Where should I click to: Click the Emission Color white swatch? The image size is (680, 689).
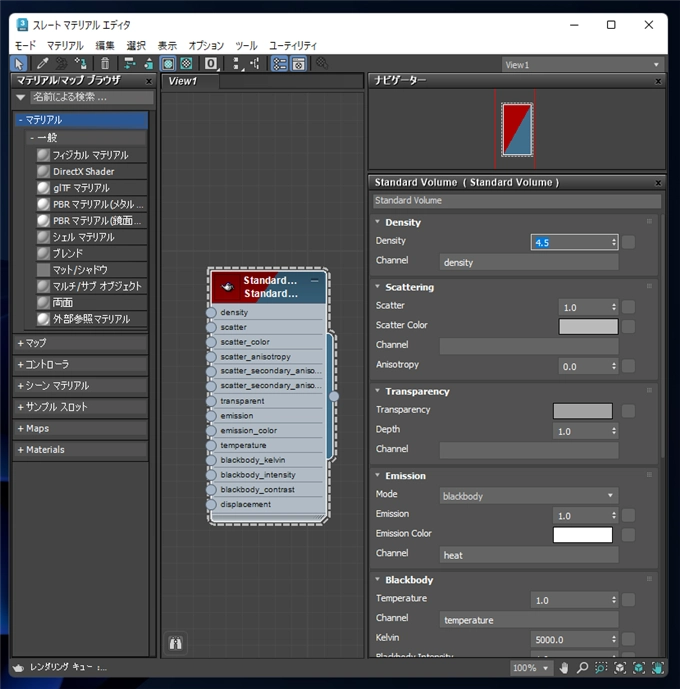582,535
